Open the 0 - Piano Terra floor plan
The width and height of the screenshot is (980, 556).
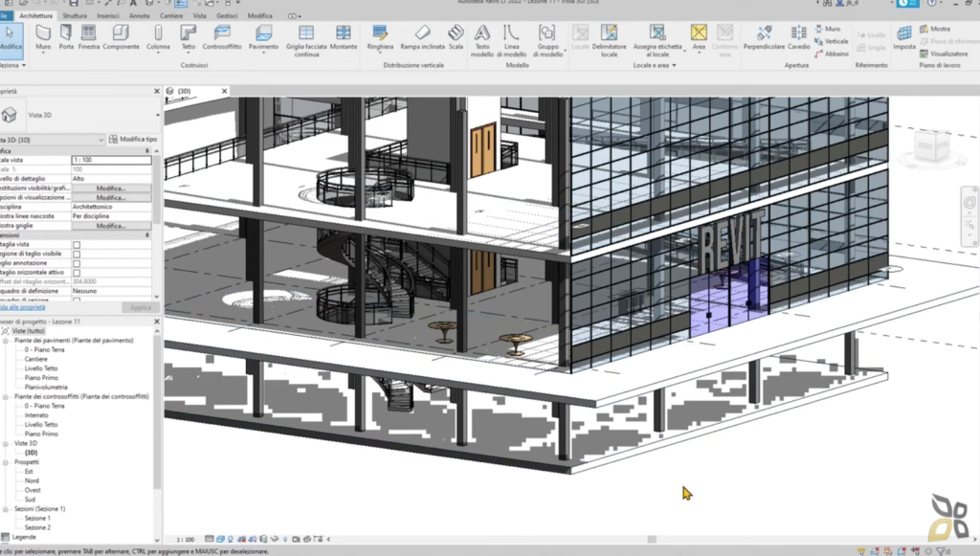pos(44,350)
